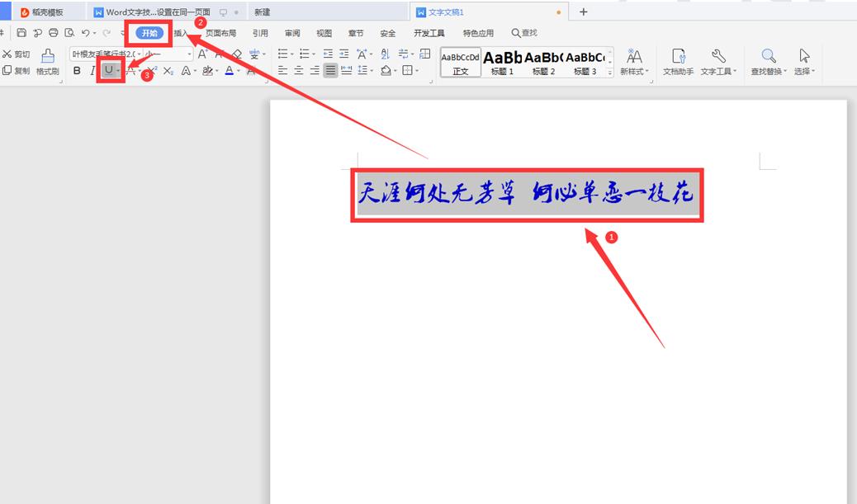Create a new style via 新样式
Viewport: 857px width, 504px height.
pos(634,60)
